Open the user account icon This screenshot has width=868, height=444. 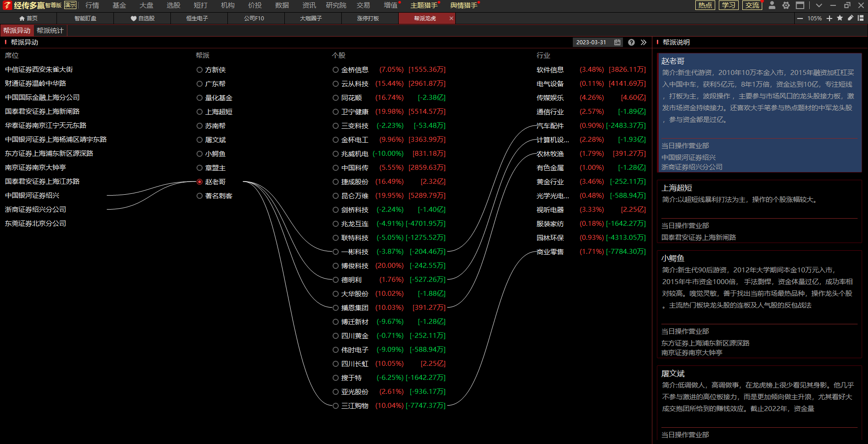[x=772, y=5]
